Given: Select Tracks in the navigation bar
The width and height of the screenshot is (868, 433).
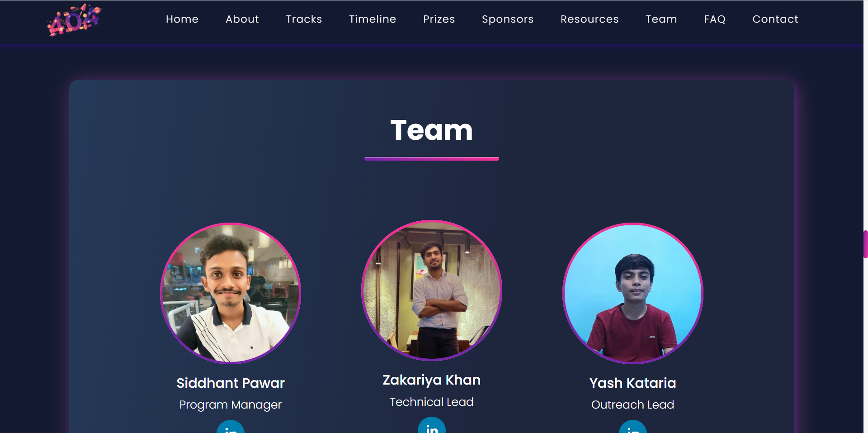Looking at the screenshot, I should (304, 19).
